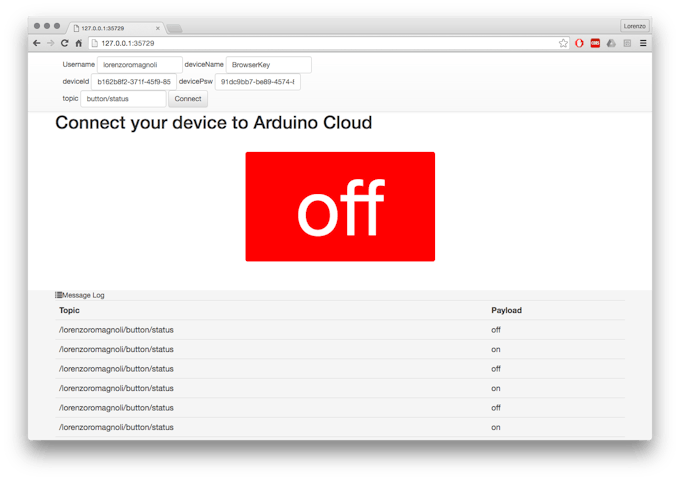Click the big red off button
The height and width of the screenshot is (480, 680).
pyautogui.click(x=340, y=207)
